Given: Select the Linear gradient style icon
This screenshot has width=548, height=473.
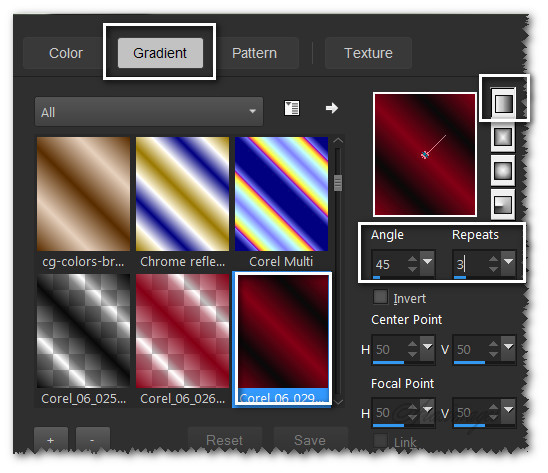Looking at the screenshot, I should (503, 103).
